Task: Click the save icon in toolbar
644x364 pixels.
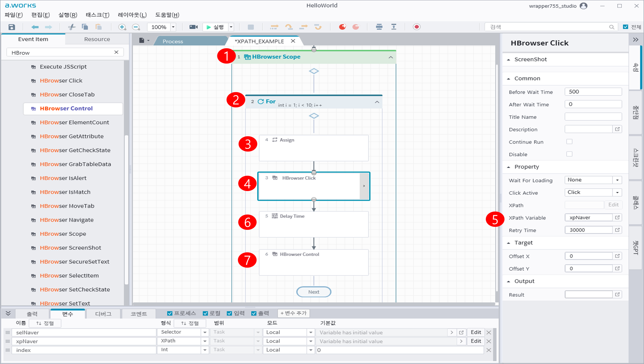Action: point(12,27)
